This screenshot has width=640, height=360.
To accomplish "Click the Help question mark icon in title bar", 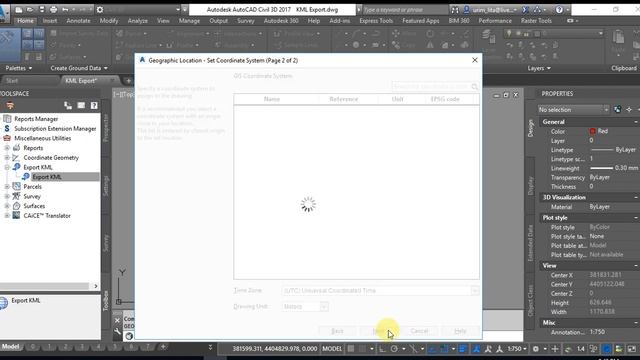I will click(559, 9).
